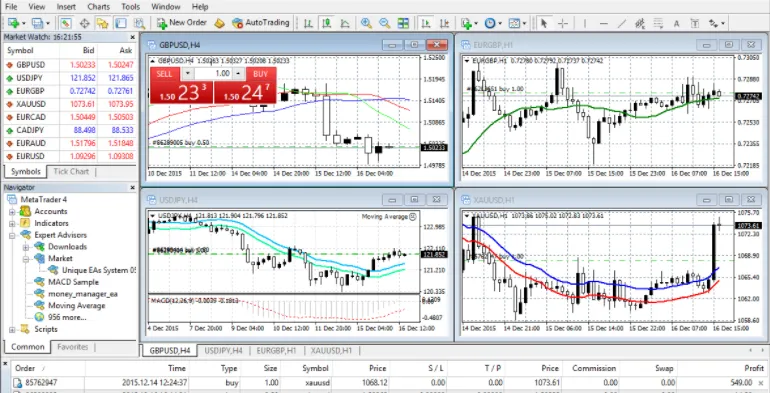Select XAUUSD row in Market Watch
The height and width of the screenshot is (393, 770).
pos(69,104)
